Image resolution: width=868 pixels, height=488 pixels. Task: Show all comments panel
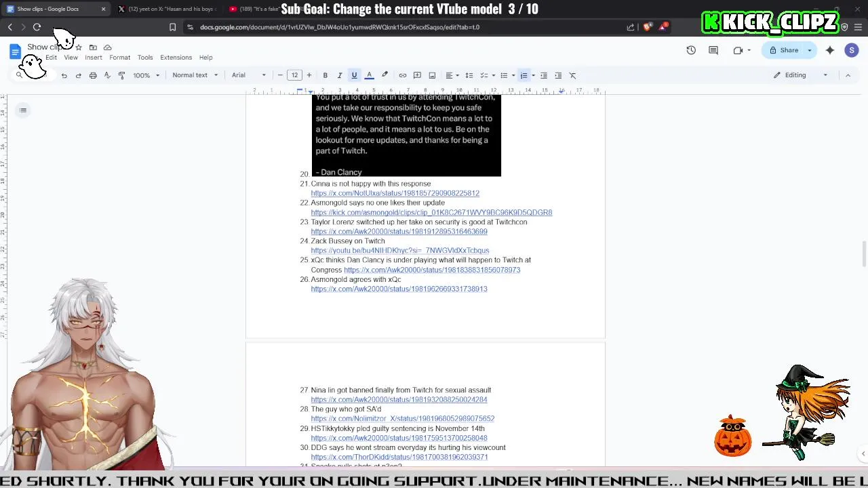(713, 50)
